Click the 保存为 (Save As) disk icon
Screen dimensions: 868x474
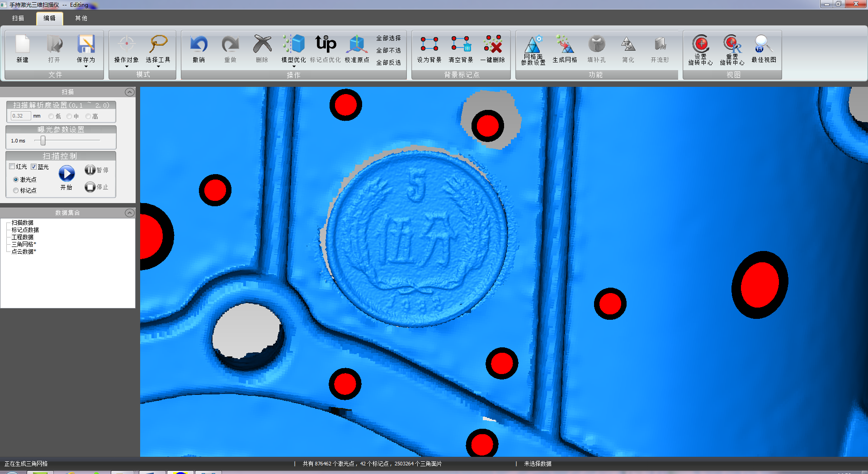click(x=85, y=45)
